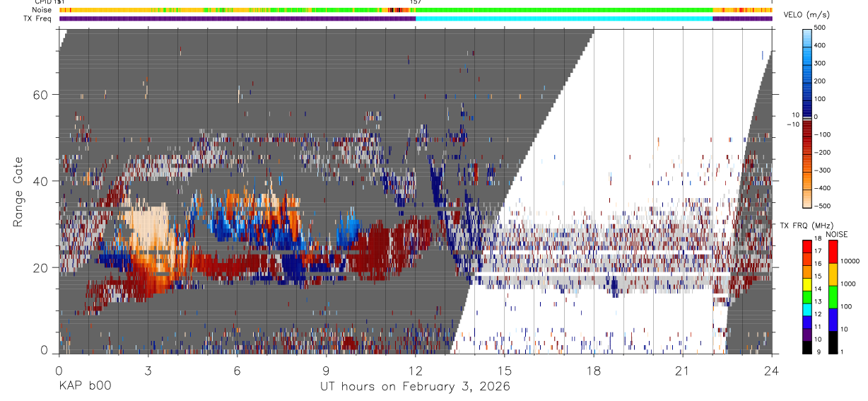Click the 'NOISE' legend title
Screen dimensions: 868x401
[836, 234]
